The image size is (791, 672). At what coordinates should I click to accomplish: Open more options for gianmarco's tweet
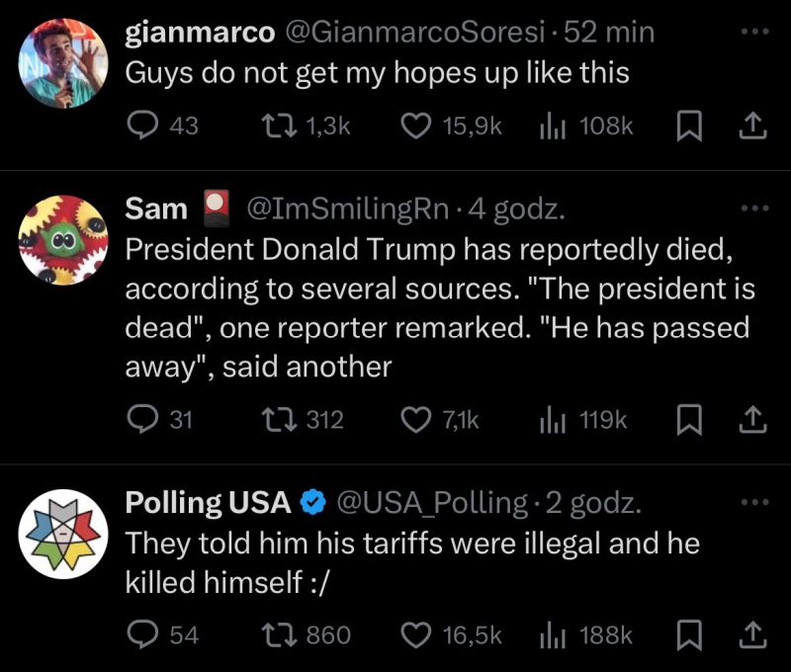tap(754, 32)
